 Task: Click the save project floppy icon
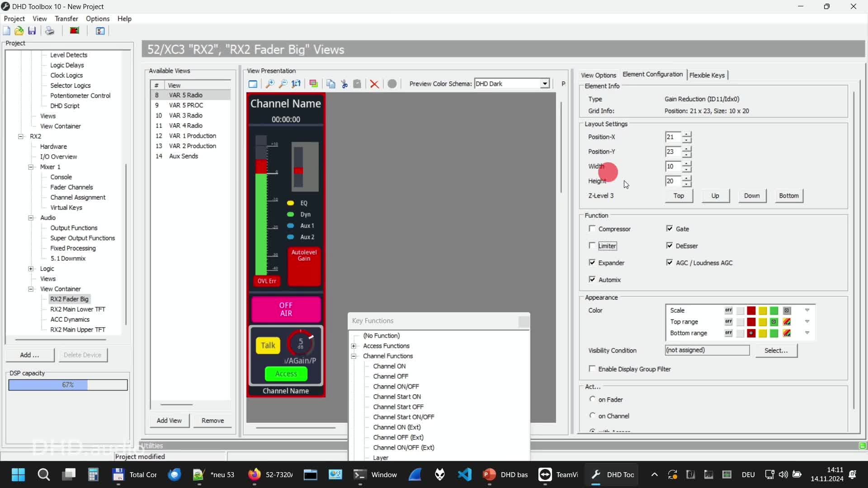32,31
